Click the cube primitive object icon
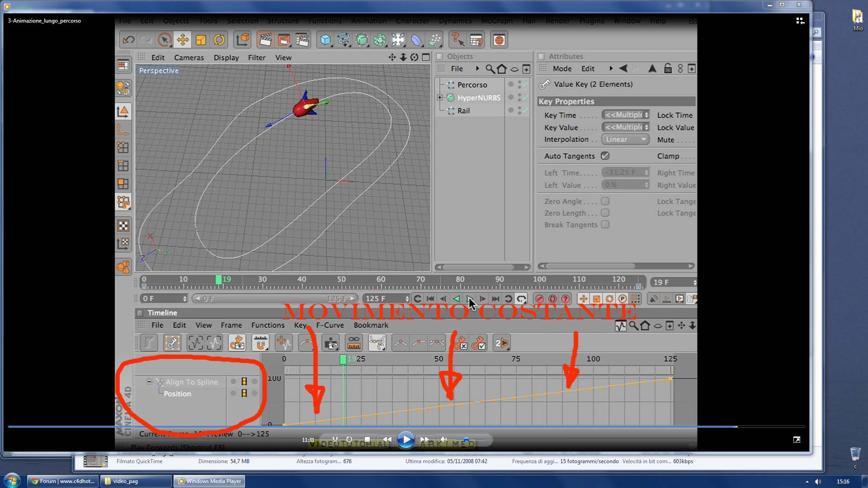Viewport: 868px width, 488px height. 325,40
